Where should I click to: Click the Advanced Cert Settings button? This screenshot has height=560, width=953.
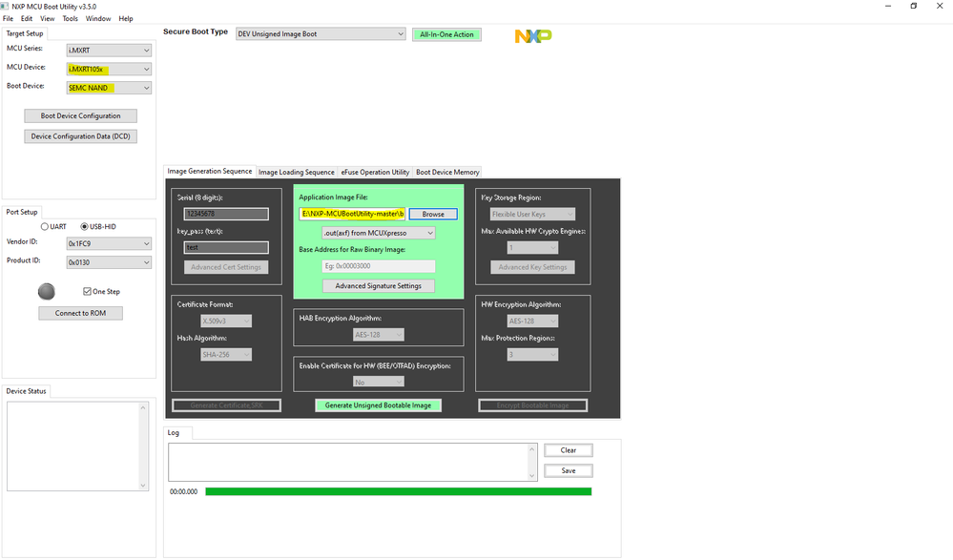(x=226, y=267)
